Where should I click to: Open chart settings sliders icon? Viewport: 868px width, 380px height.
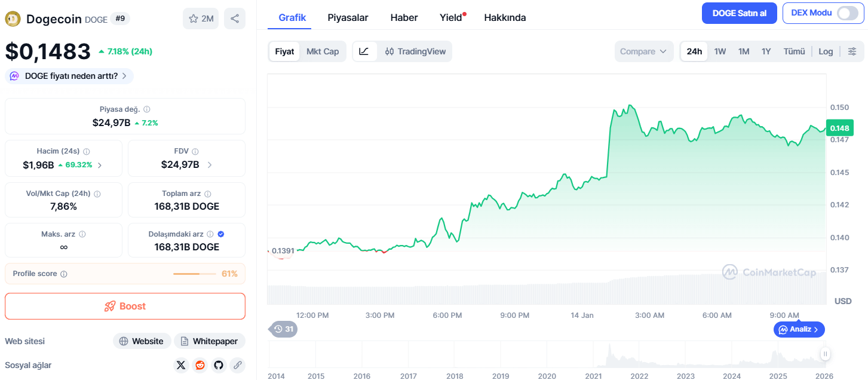pos(852,51)
